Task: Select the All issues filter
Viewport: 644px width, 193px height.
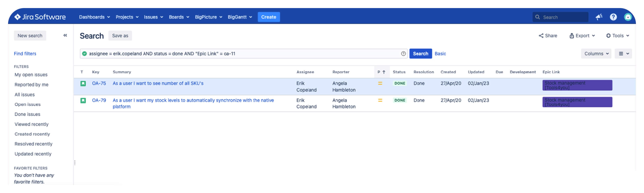Action: 25,95
